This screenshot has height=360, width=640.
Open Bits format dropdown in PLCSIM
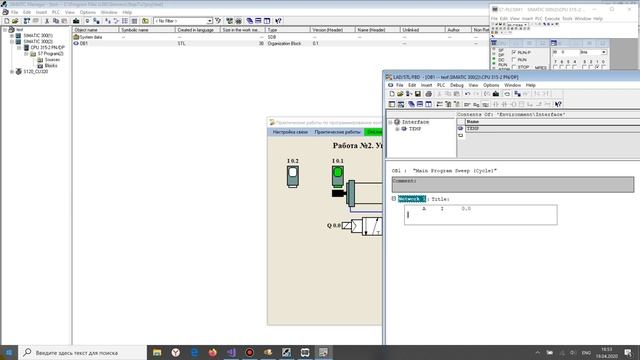(x=603, y=52)
